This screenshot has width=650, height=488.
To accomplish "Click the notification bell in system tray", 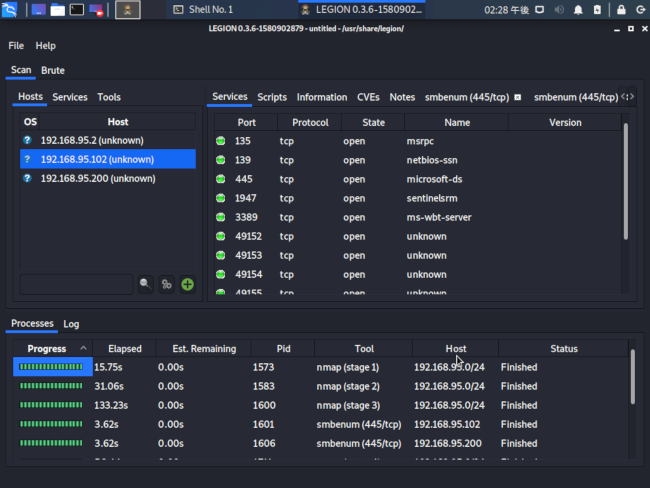I will coord(577,10).
